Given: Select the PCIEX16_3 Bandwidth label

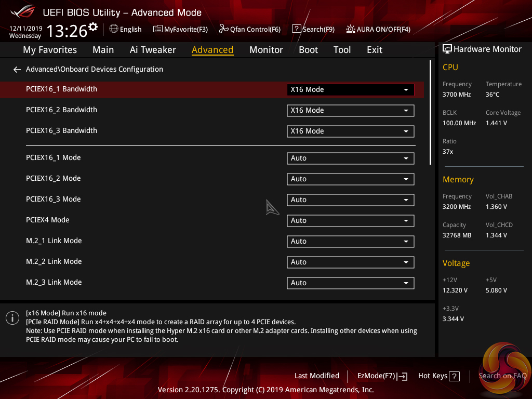Looking at the screenshot, I should pos(61,130).
